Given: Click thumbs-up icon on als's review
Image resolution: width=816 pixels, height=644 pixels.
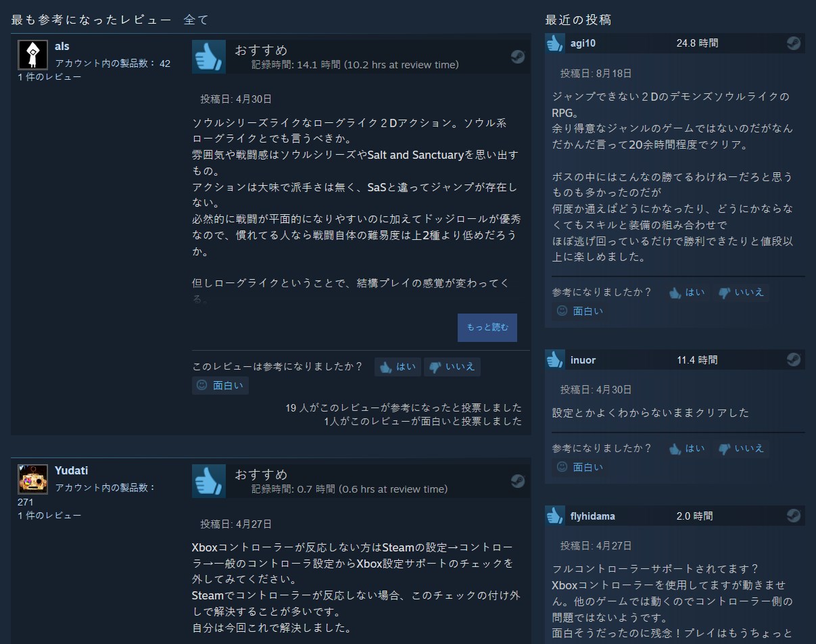Looking at the screenshot, I should [209, 57].
